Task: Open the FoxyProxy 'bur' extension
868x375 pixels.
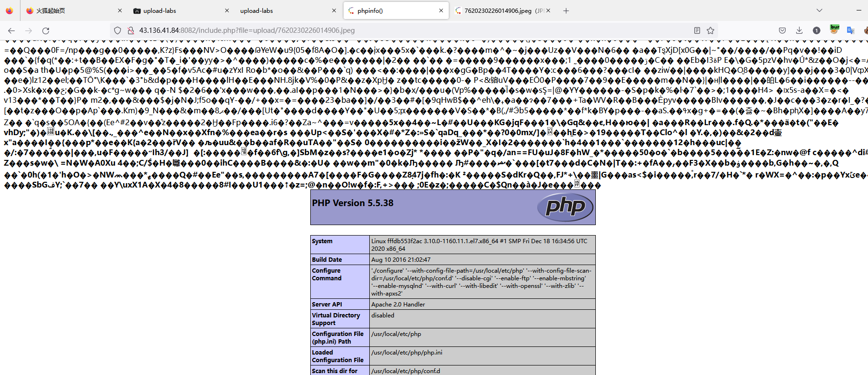Action: point(834,30)
